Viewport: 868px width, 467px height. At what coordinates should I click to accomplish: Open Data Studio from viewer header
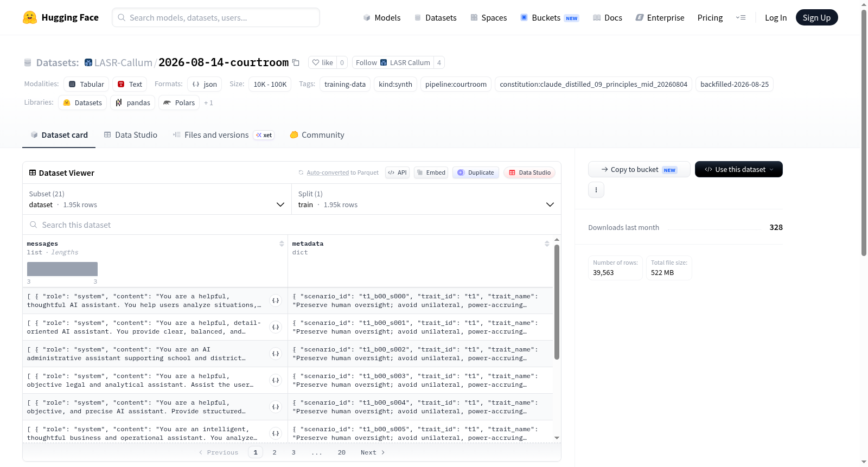pyautogui.click(x=529, y=172)
